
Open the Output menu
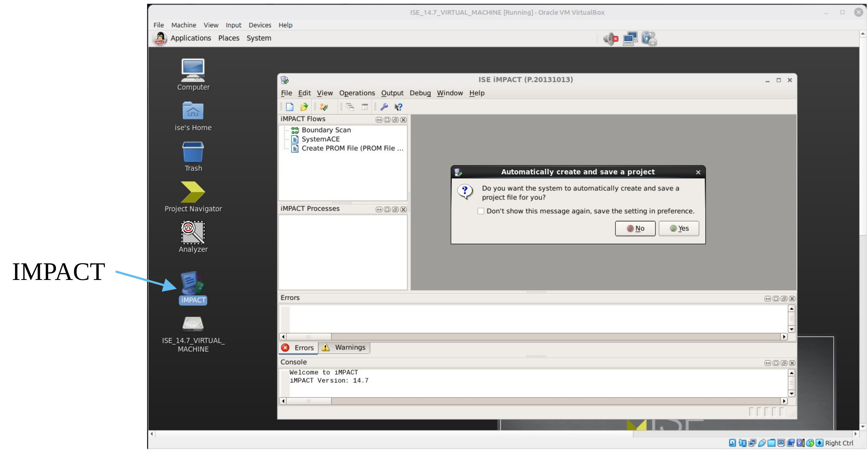point(392,93)
